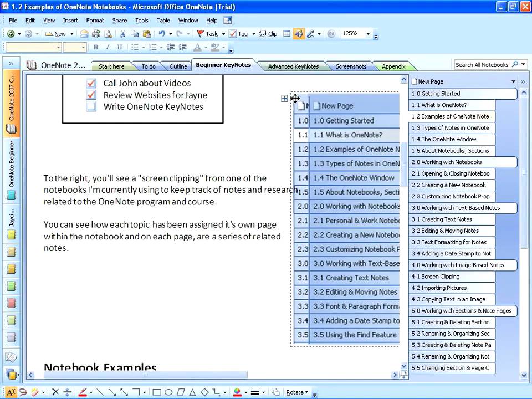Click the text highlight color button
The width and height of the screenshot is (532, 399).
click(215, 47)
